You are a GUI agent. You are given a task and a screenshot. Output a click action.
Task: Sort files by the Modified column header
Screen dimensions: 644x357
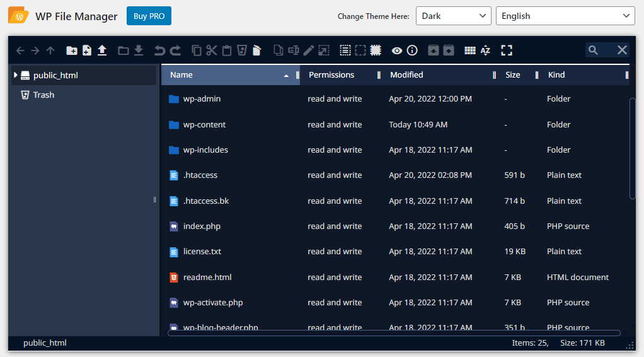pyautogui.click(x=406, y=75)
